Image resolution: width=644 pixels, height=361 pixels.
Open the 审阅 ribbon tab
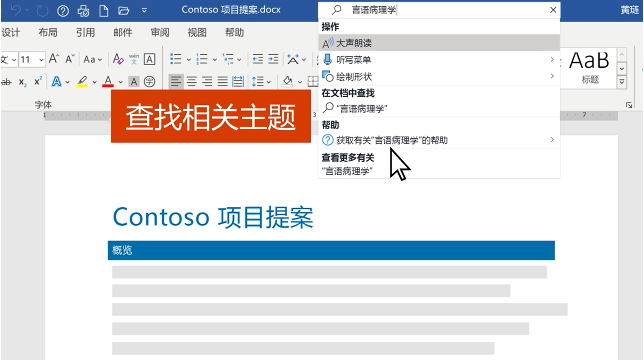(x=160, y=33)
